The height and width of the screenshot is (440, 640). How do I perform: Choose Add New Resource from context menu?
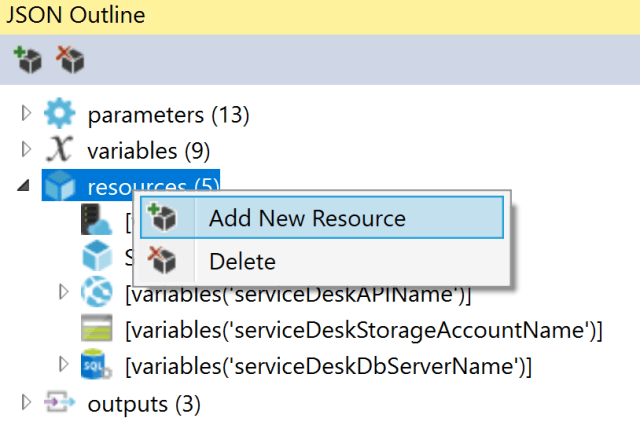pos(306,219)
